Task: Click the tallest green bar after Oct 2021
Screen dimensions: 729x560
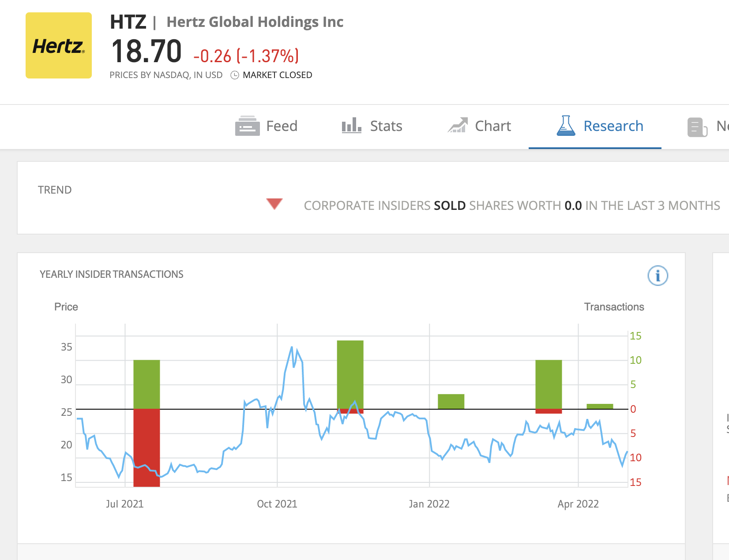Action: (x=350, y=375)
